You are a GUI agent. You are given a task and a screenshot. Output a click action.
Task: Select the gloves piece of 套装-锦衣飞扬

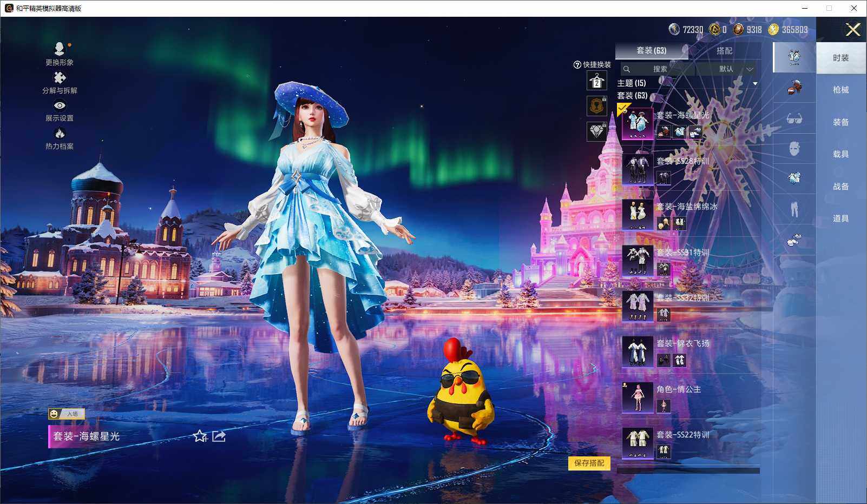[664, 360]
